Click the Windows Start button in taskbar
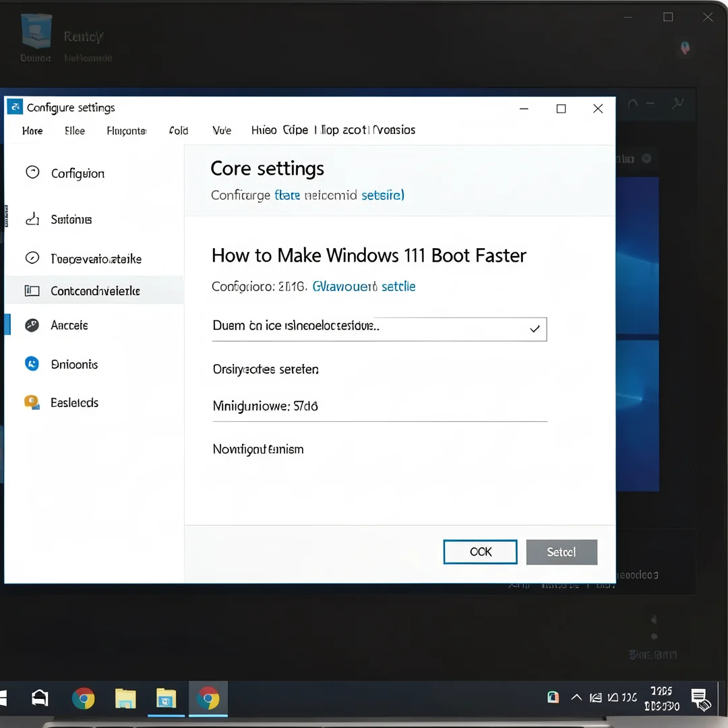 (3, 698)
